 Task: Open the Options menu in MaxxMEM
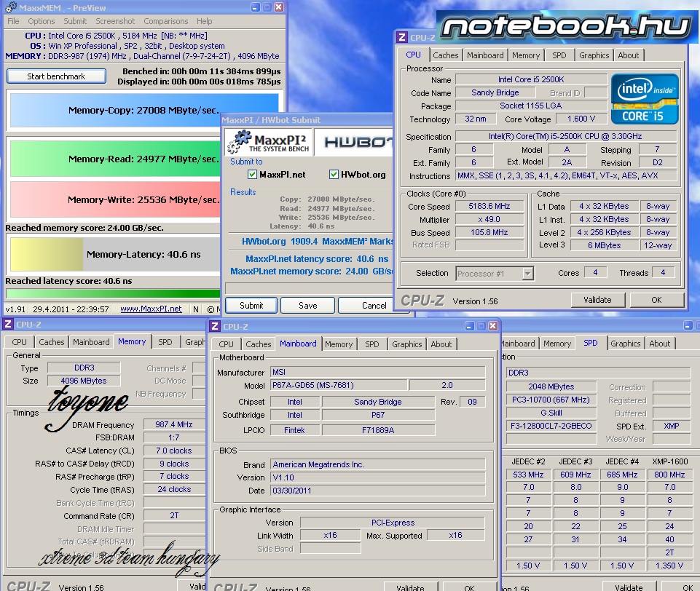click(x=41, y=21)
